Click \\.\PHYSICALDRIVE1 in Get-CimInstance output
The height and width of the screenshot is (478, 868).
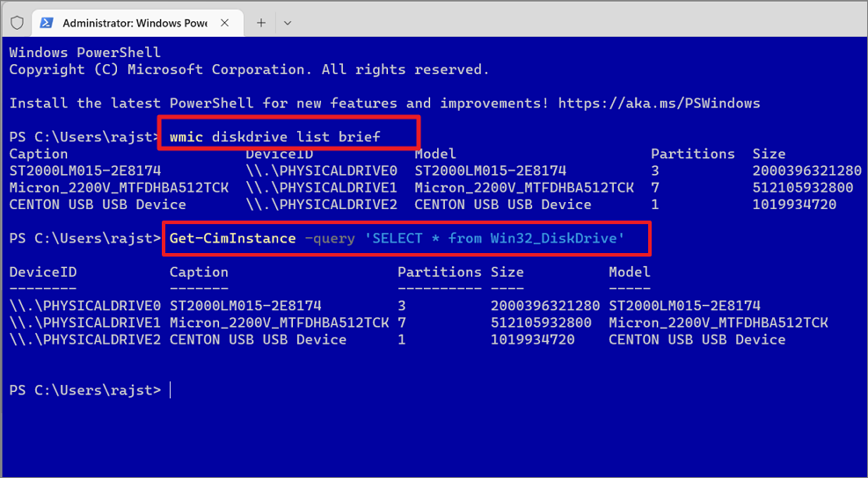pos(85,322)
